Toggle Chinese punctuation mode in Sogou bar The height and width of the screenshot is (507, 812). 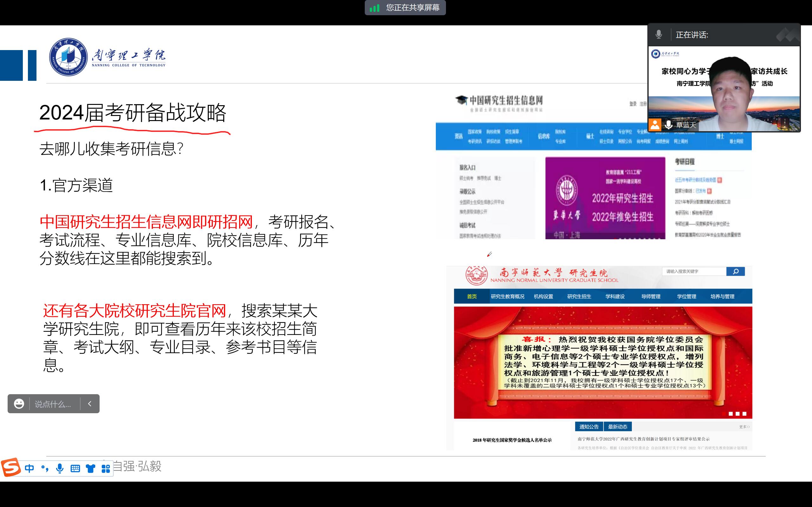(x=45, y=468)
